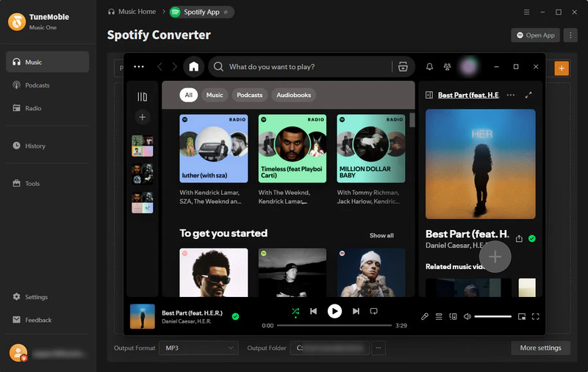
Task: Skip to previous track
Action: click(314, 311)
